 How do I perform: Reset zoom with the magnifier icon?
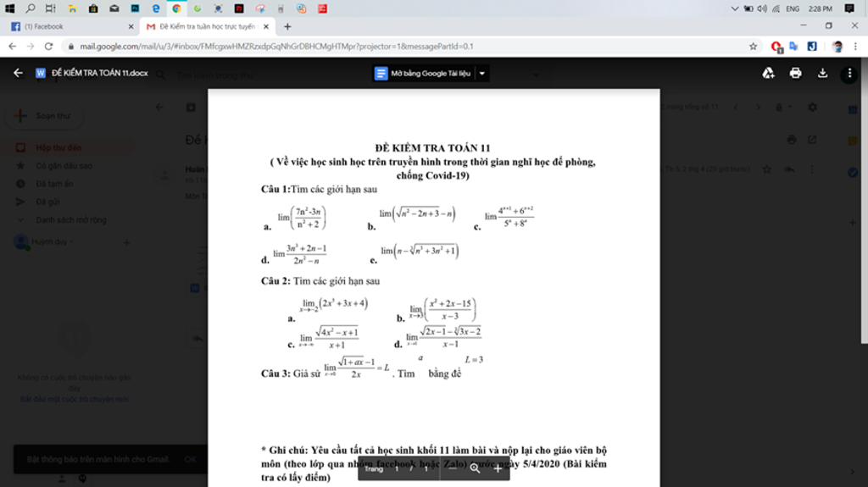click(x=475, y=468)
